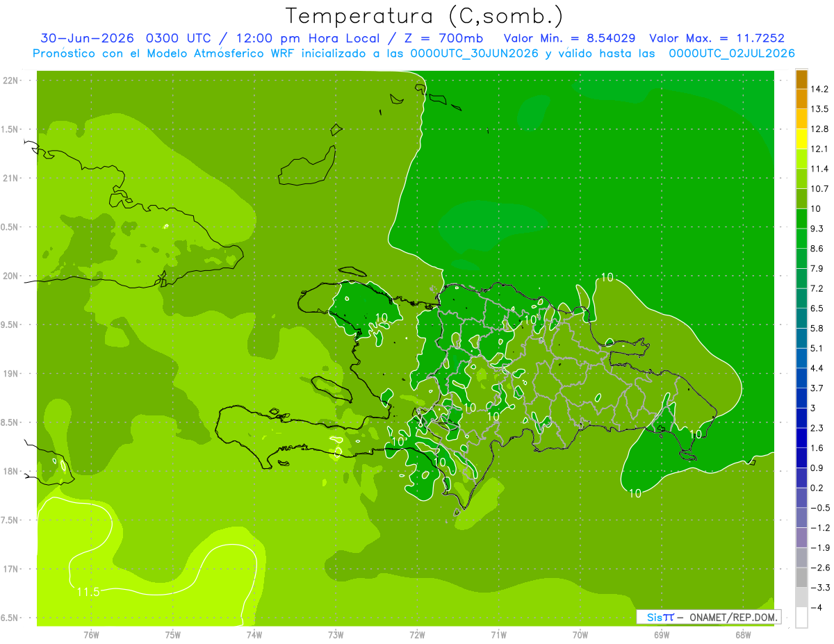
Task: Click the orange swatch between 13.5 and 14.2
Action: (801, 99)
